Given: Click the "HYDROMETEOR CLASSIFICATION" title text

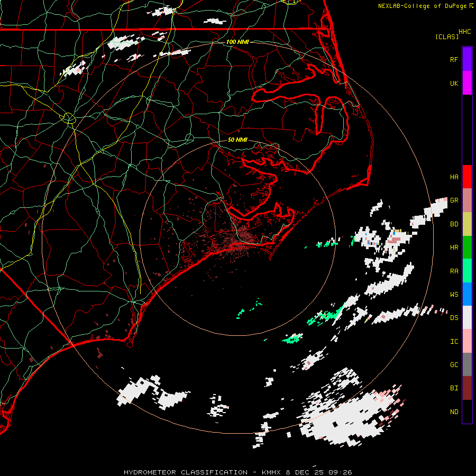Looking at the screenshot, I should 186,472.
